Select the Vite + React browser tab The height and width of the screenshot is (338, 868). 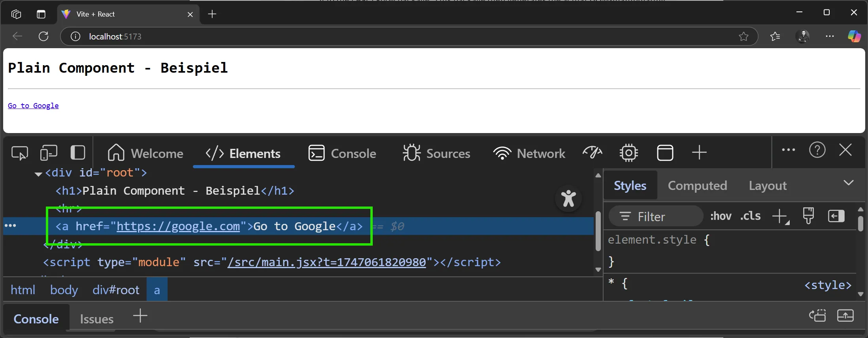point(128,14)
